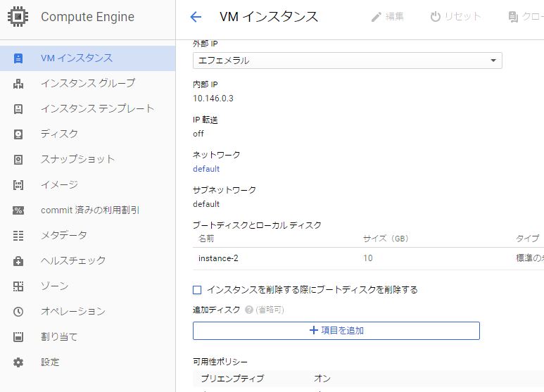Image resolution: width=544 pixels, height=392 pixels.
Task: Click the リセット button label
Action: 462,17
